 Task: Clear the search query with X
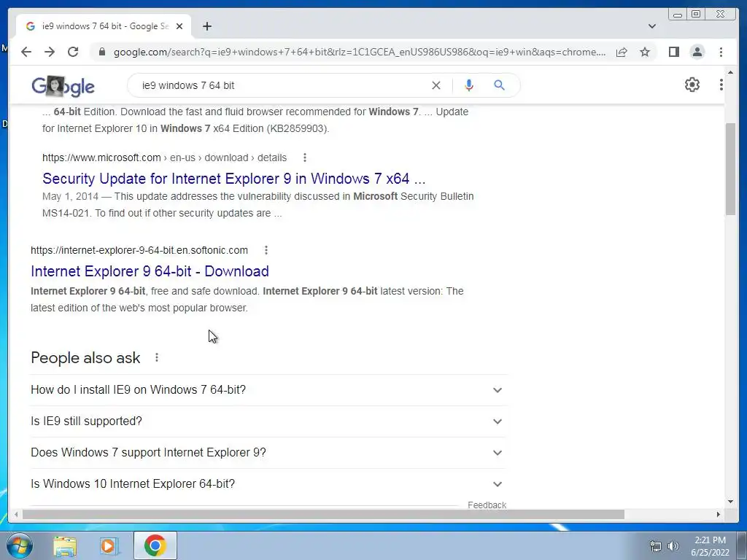click(x=436, y=85)
